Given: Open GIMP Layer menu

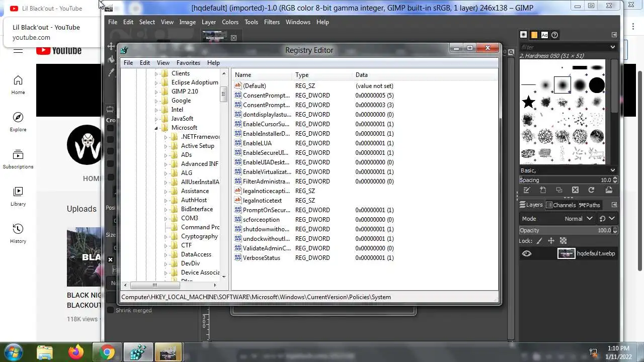Looking at the screenshot, I should 209,22.
